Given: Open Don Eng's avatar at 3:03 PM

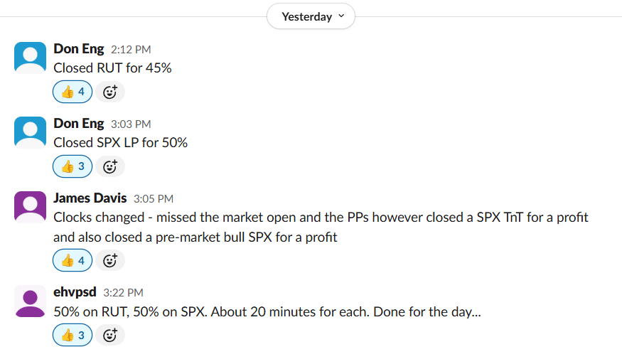Looking at the screenshot, I should [30, 132].
